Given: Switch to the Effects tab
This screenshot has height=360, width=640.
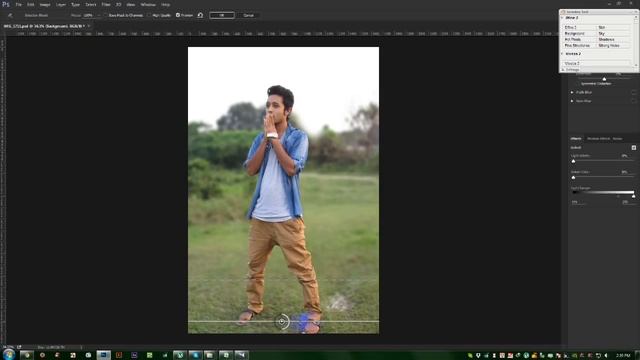Looking at the screenshot, I should (x=576, y=139).
